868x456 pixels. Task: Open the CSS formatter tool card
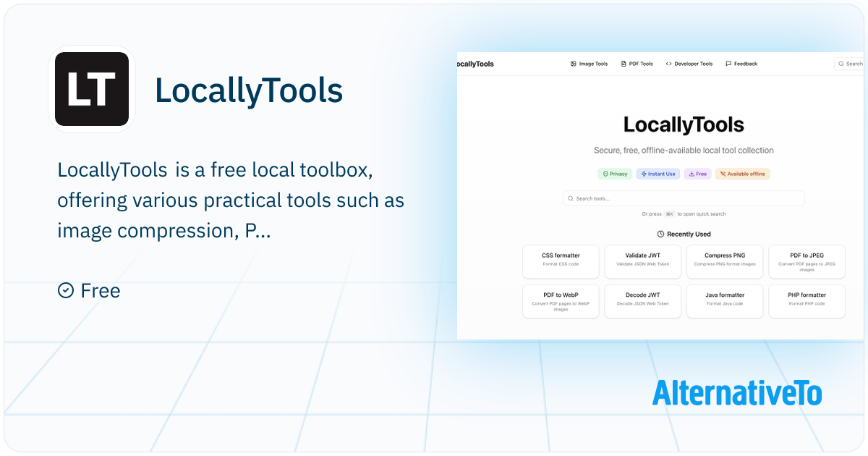tap(561, 261)
